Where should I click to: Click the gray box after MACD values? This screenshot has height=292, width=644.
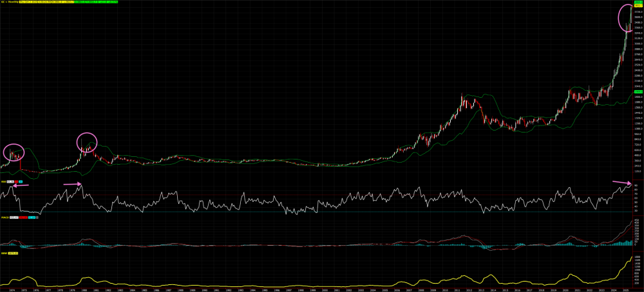[x=37, y=217]
